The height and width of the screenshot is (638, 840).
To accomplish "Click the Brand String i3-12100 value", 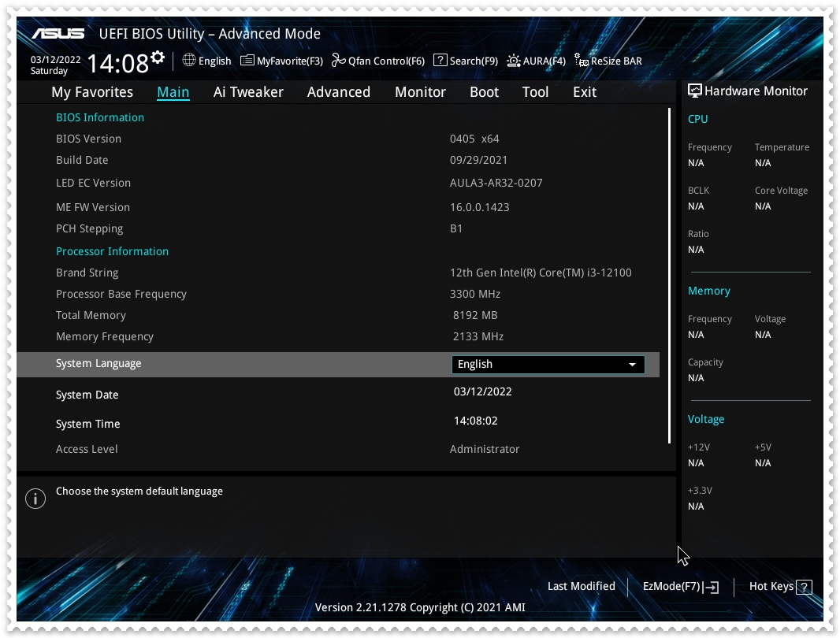I will (541, 273).
